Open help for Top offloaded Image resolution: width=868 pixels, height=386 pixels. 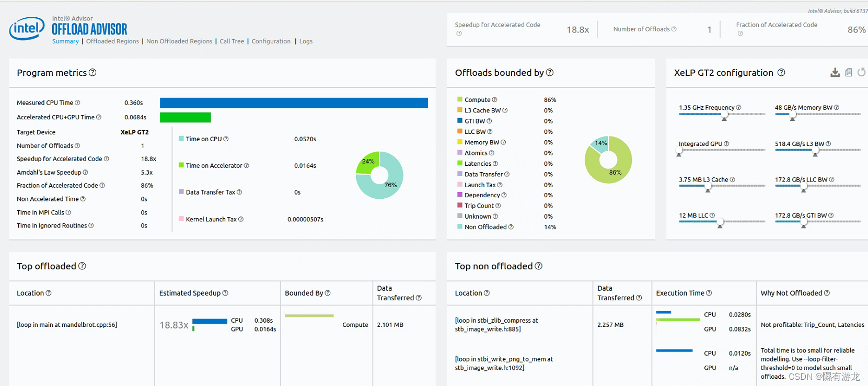pyautogui.click(x=82, y=266)
